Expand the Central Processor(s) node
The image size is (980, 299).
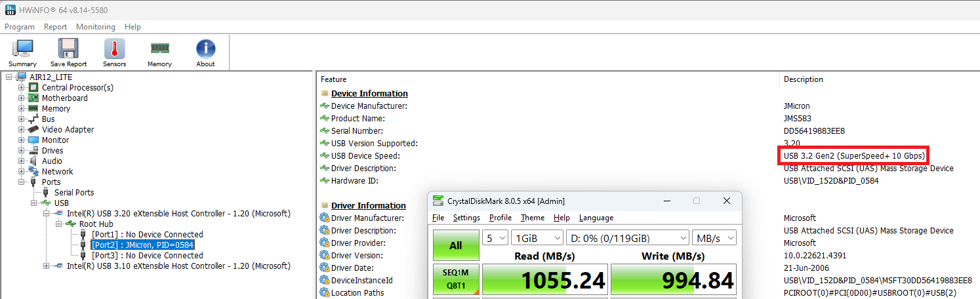(x=22, y=87)
